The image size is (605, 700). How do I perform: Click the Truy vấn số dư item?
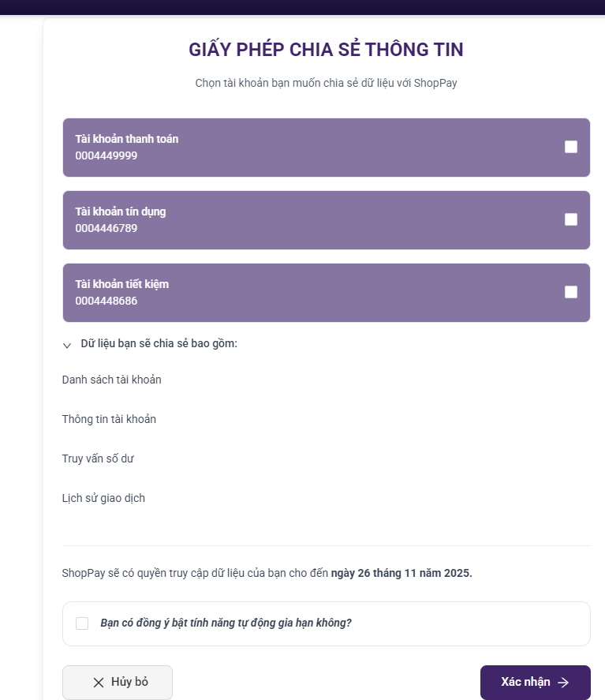(92, 459)
